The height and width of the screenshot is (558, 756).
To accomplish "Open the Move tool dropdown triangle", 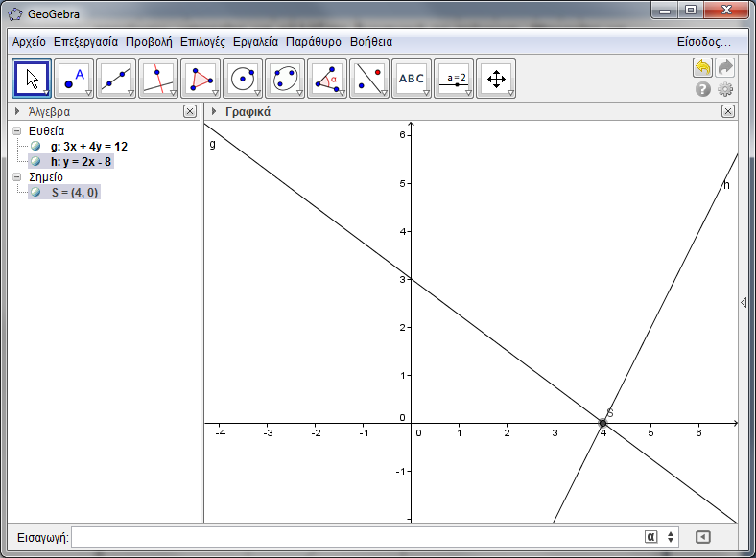I will click(46, 92).
